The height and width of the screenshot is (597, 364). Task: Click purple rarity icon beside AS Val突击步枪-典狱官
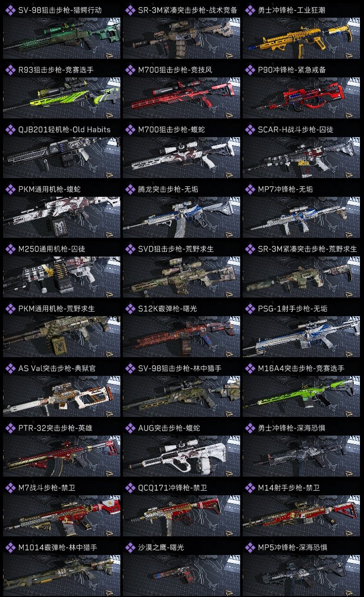click(x=10, y=368)
